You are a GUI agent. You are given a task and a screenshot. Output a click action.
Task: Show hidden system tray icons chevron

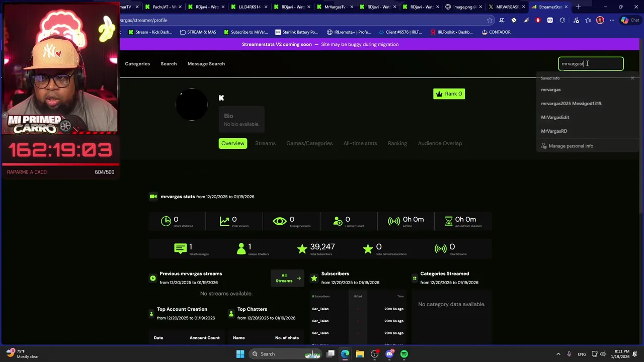558,354
